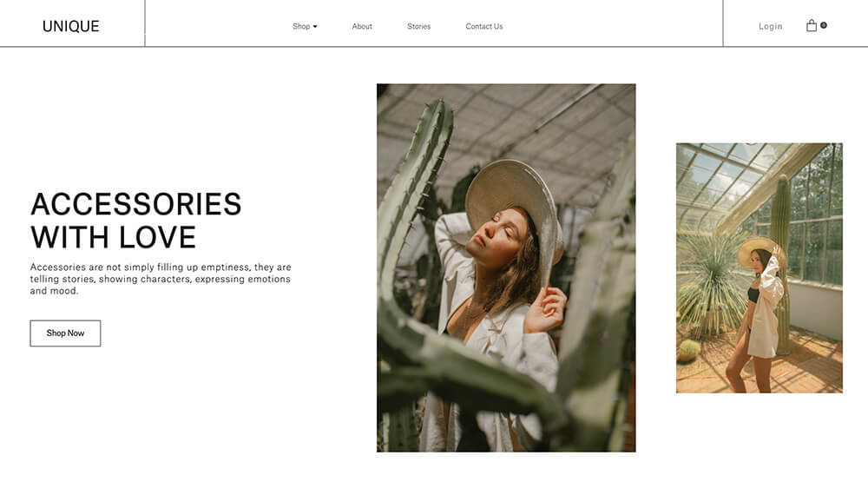Open the shopping bag cart icon

point(811,25)
